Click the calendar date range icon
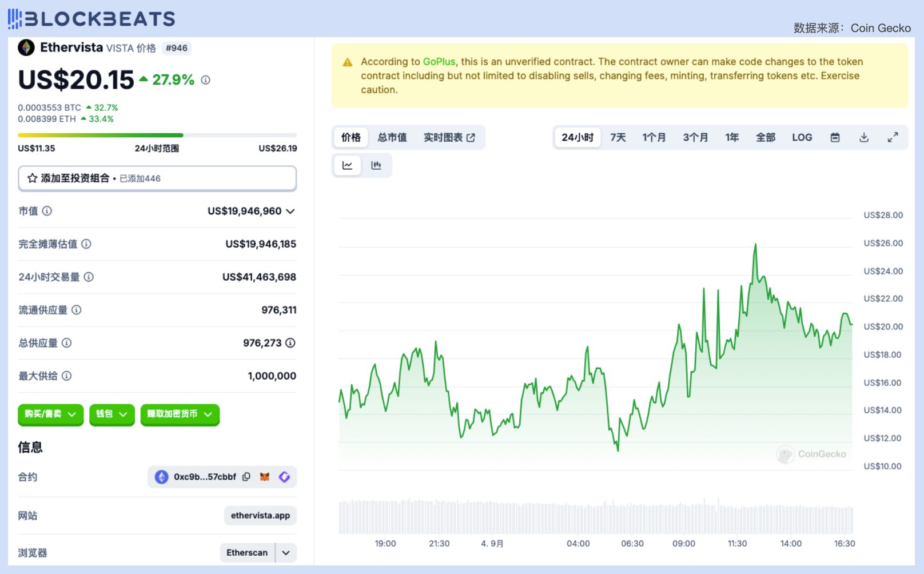 pyautogui.click(x=835, y=137)
